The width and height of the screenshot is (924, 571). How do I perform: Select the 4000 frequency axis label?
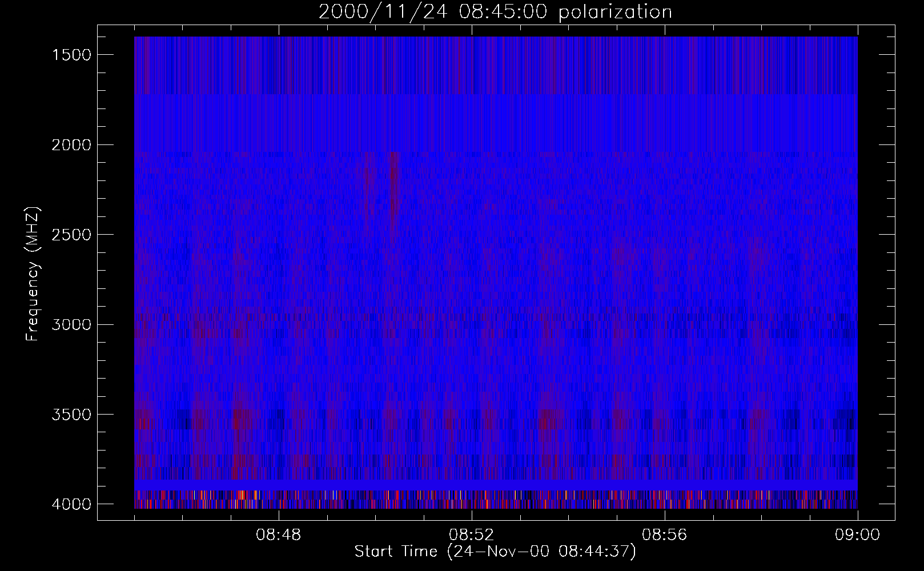pyautogui.click(x=71, y=504)
